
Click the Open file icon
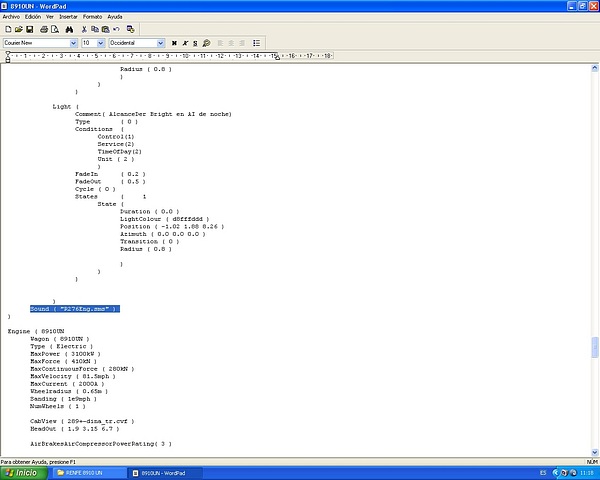tap(17, 29)
